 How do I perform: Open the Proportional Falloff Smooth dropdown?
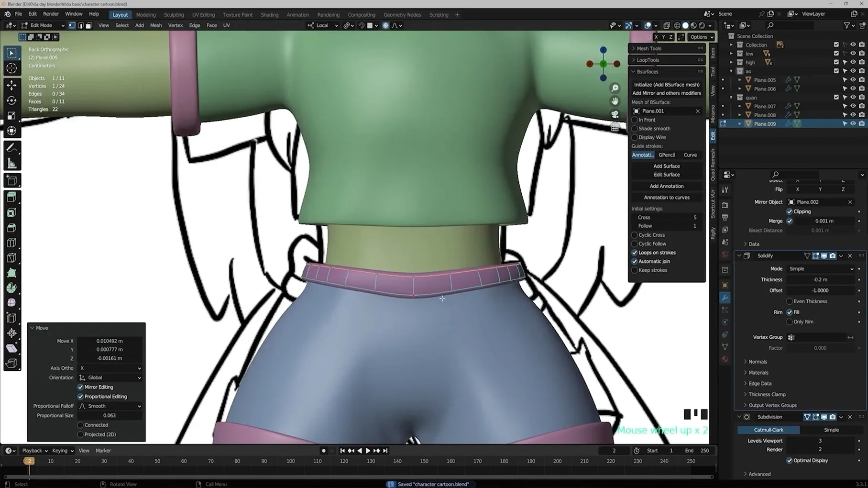point(110,406)
